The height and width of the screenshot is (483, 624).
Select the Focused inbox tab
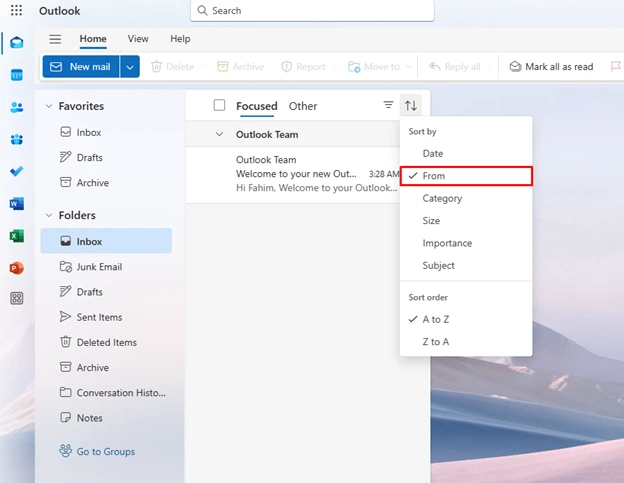257,106
